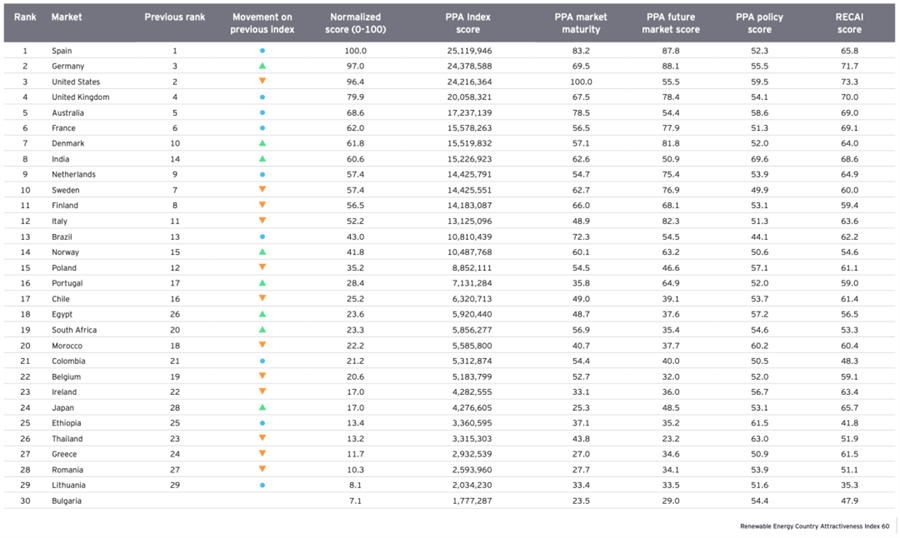900x538 pixels.
Task: Click the green up arrow for Egypt
Action: point(262,314)
